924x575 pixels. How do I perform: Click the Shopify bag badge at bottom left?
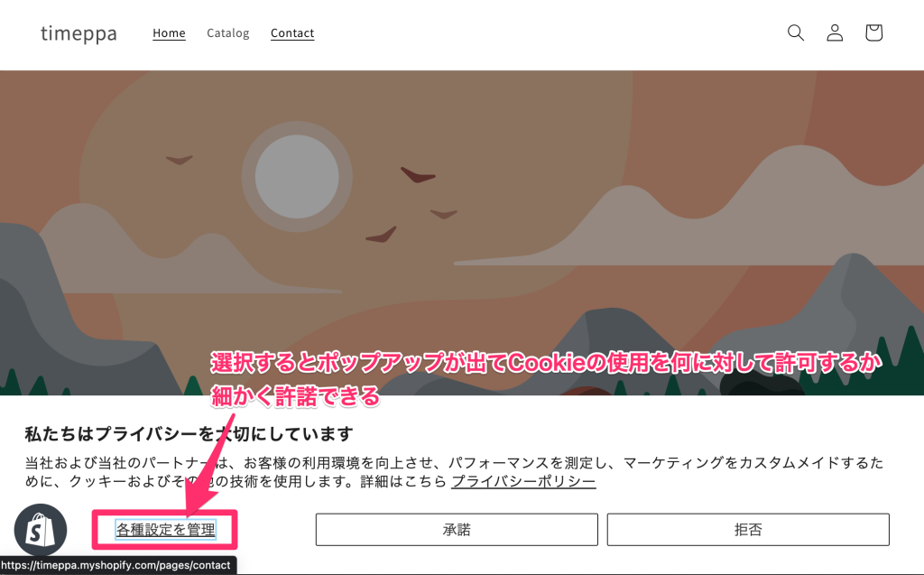[x=41, y=530]
